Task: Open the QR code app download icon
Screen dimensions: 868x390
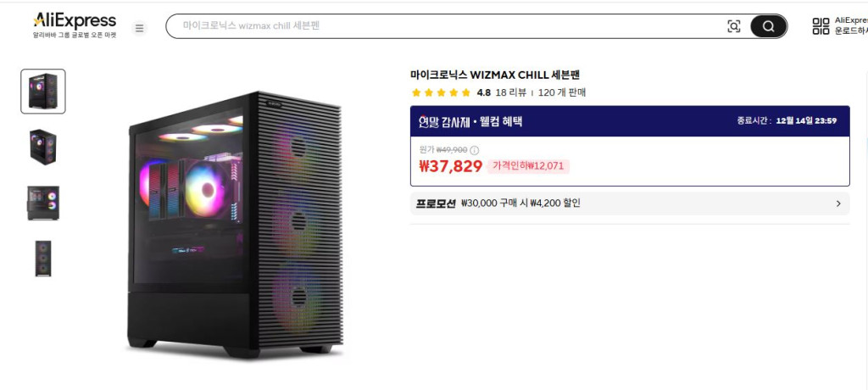Action: point(821,26)
